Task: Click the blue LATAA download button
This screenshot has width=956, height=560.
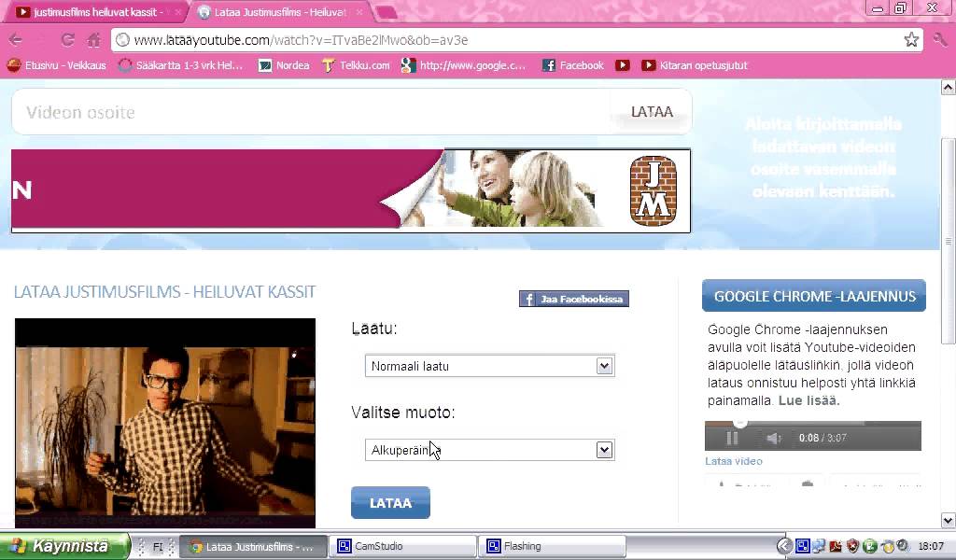Action: pos(391,503)
